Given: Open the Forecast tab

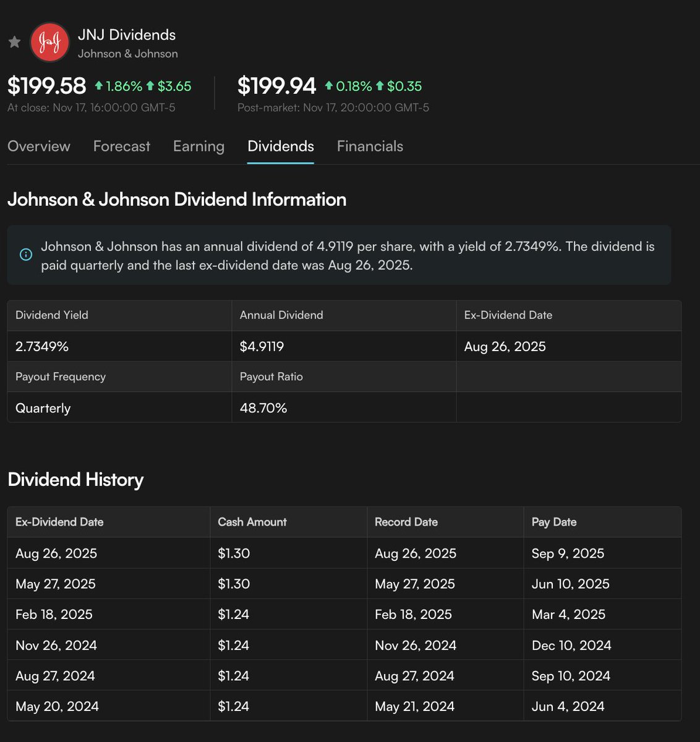Looking at the screenshot, I should point(121,147).
